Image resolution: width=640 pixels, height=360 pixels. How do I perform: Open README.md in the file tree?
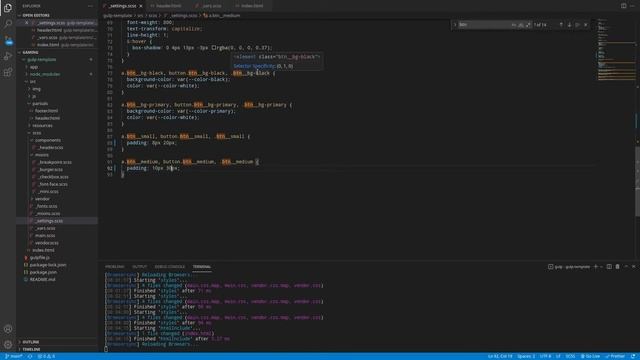[42, 280]
